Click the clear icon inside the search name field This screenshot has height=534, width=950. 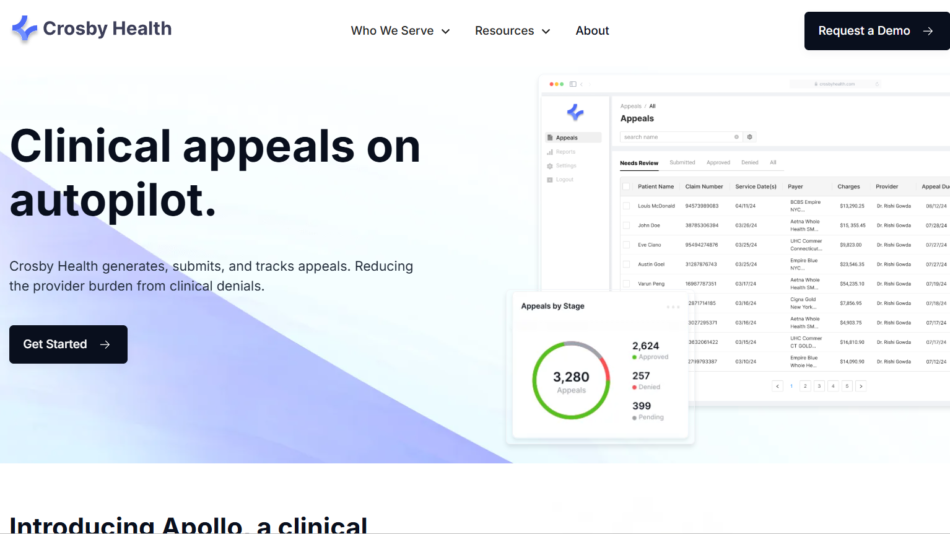point(736,137)
